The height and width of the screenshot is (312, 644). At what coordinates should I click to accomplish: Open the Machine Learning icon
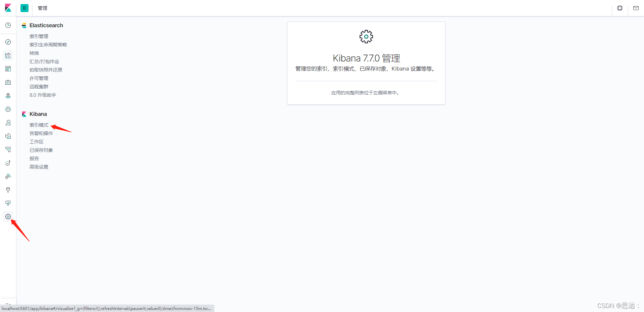[x=8, y=109]
